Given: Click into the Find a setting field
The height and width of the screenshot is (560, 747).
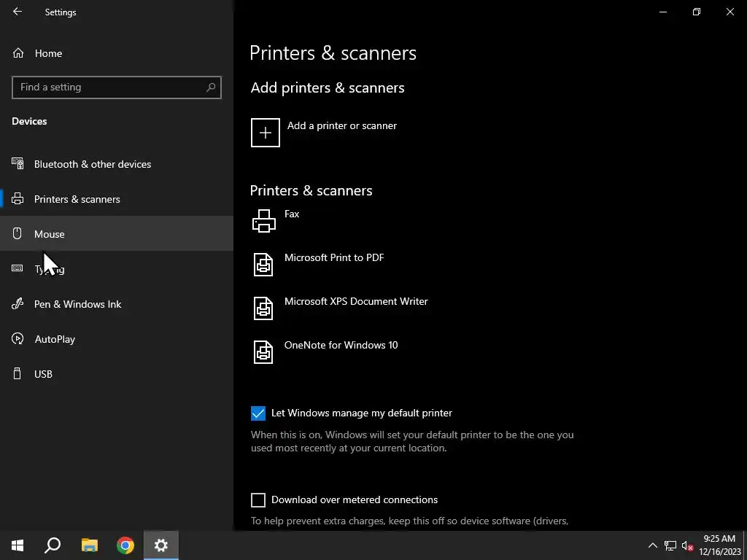Looking at the screenshot, I should 117,87.
